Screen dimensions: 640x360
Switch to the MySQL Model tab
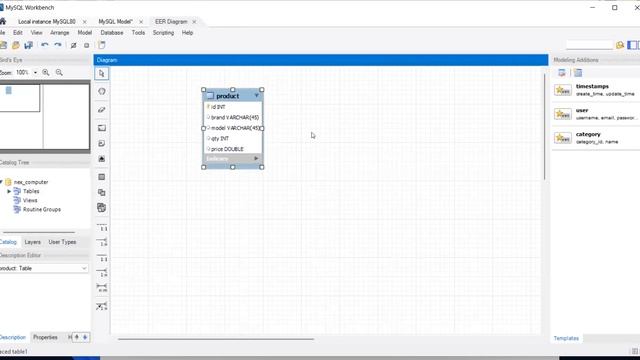(116, 22)
